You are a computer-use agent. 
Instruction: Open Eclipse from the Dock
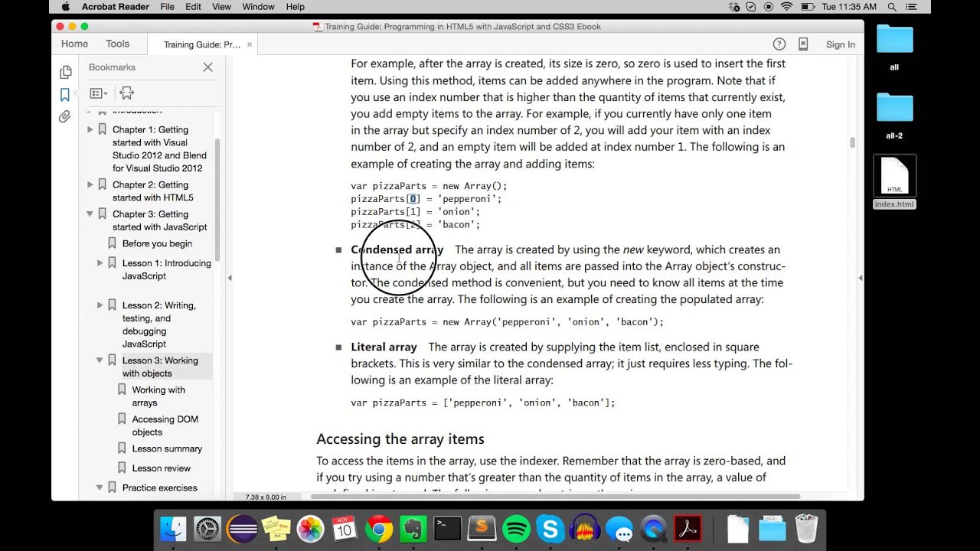(x=243, y=528)
